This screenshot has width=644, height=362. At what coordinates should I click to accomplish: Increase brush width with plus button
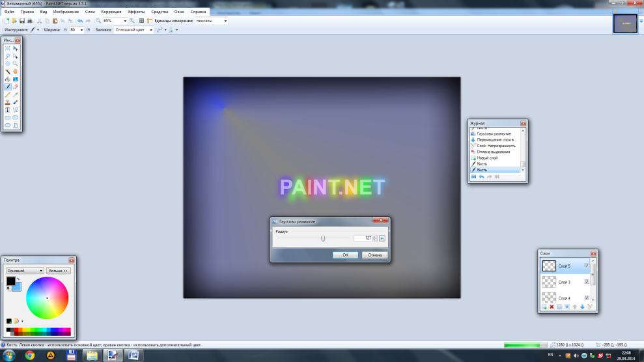click(x=89, y=30)
